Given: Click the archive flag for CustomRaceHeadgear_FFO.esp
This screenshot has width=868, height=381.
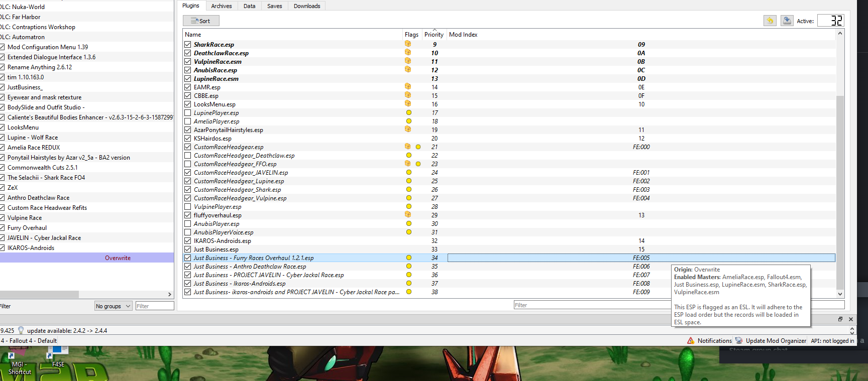Looking at the screenshot, I should [x=408, y=164].
